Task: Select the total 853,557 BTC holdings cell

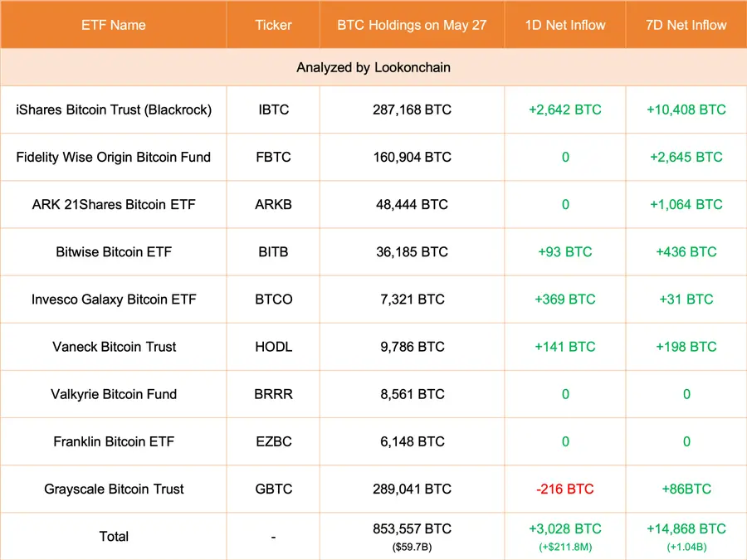Action: [x=412, y=529]
